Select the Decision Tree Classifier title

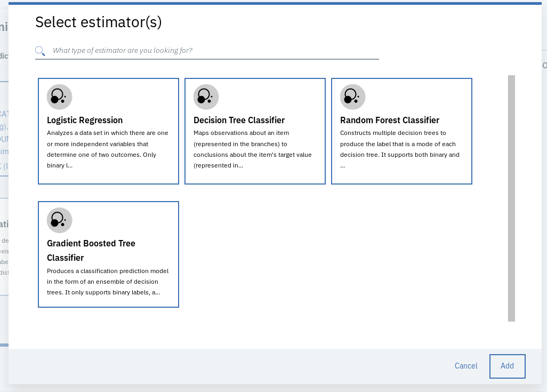click(239, 120)
